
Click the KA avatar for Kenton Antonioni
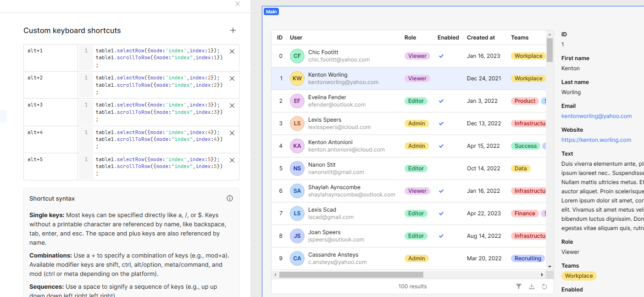[297, 146]
